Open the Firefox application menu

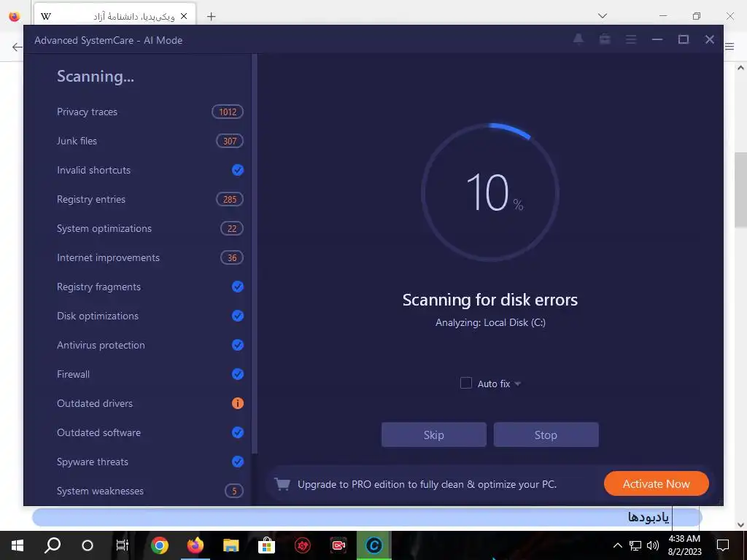pyautogui.click(x=729, y=46)
